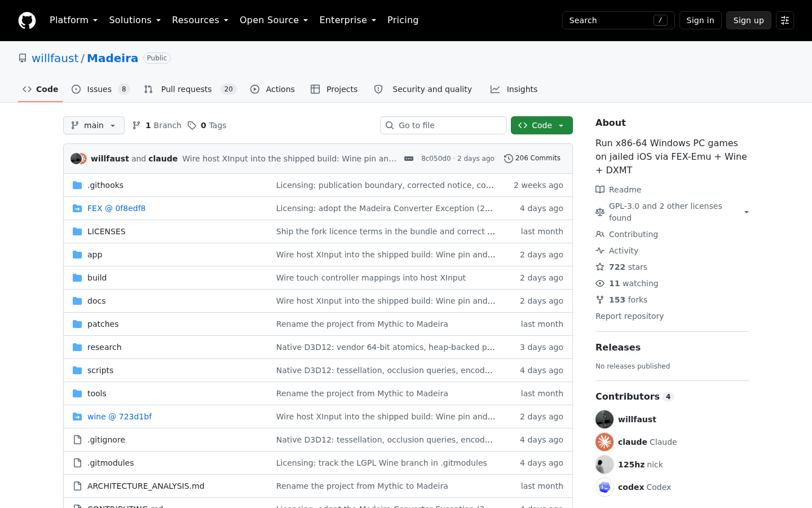Open the willfaust owner link
This screenshot has width=812, height=508.
click(x=55, y=58)
